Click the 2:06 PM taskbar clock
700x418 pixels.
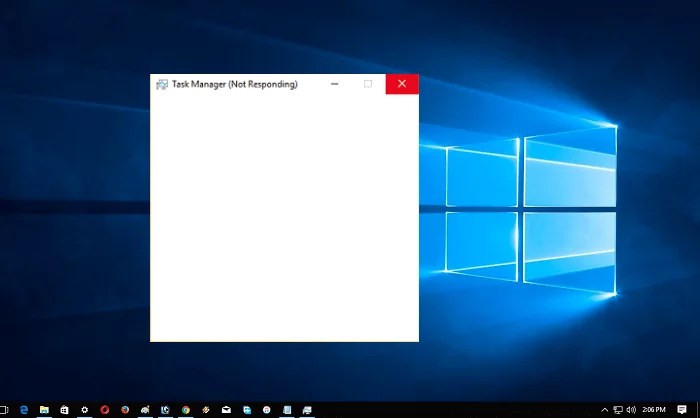point(654,410)
